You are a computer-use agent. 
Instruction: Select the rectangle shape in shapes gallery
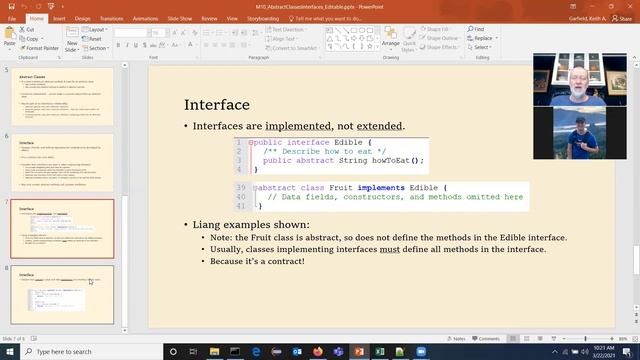(x=354, y=30)
